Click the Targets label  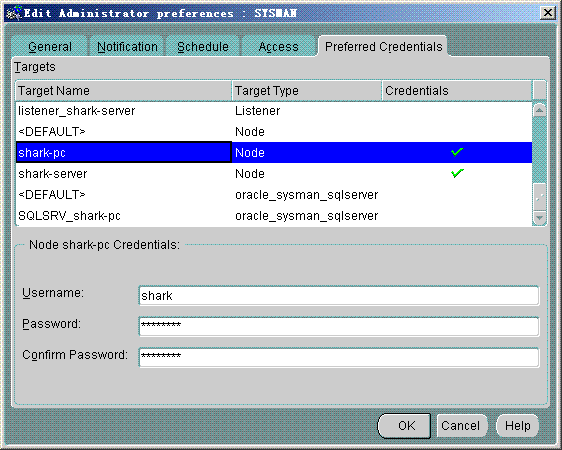[x=35, y=67]
